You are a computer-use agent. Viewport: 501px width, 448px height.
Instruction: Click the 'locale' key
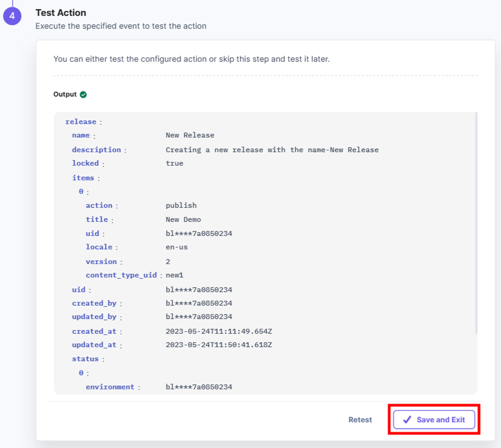99,247
